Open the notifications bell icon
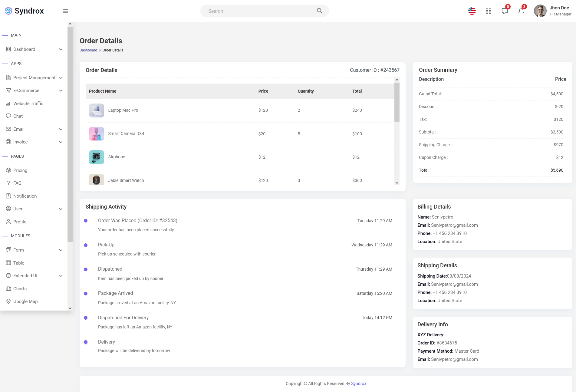Screen dimensions: 576x392 coord(521,11)
